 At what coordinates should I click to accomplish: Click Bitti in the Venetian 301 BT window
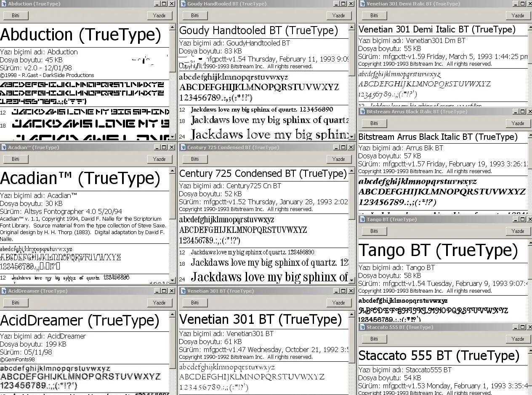pyautogui.click(x=195, y=303)
